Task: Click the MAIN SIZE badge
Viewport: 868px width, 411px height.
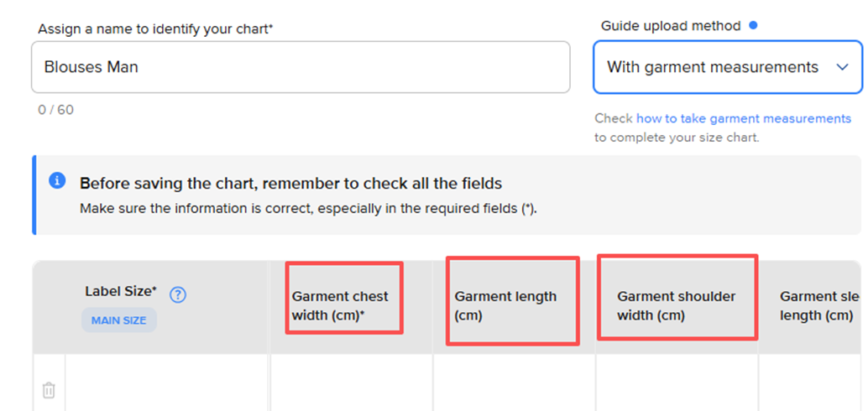Action: [x=118, y=320]
